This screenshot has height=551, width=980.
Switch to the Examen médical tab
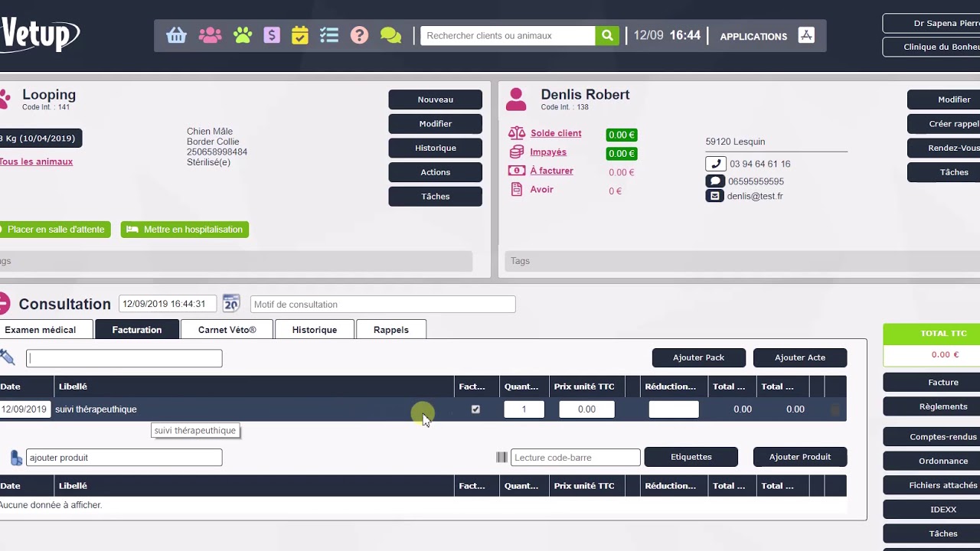(x=41, y=330)
